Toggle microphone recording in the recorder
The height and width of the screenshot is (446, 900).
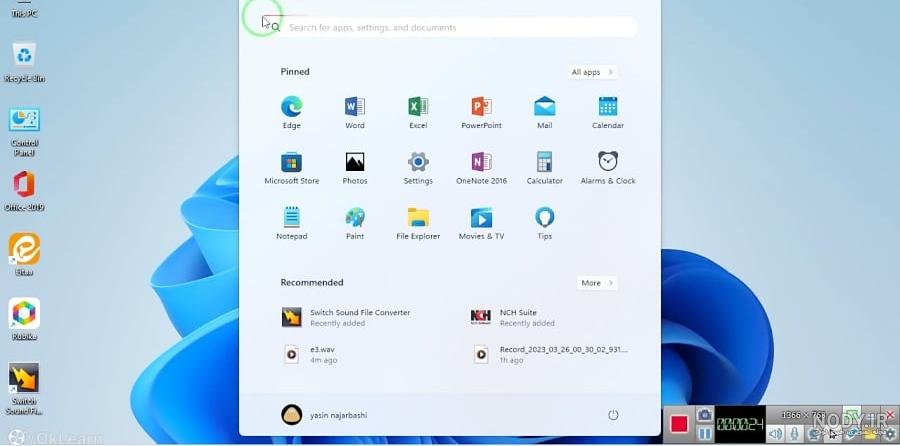click(794, 433)
